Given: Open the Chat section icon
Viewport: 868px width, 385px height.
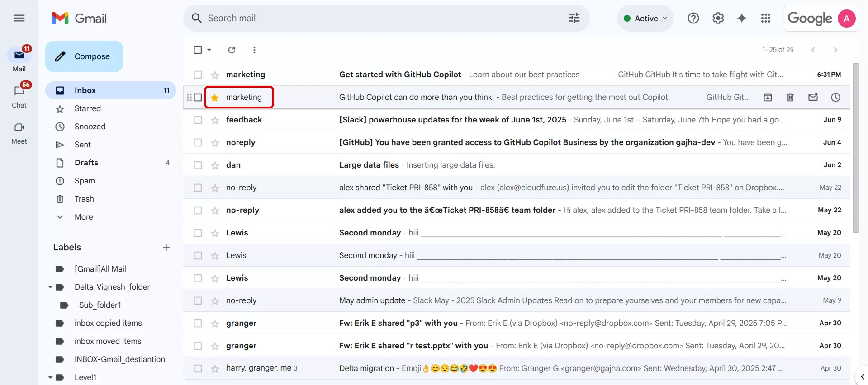Looking at the screenshot, I should [19, 91].
